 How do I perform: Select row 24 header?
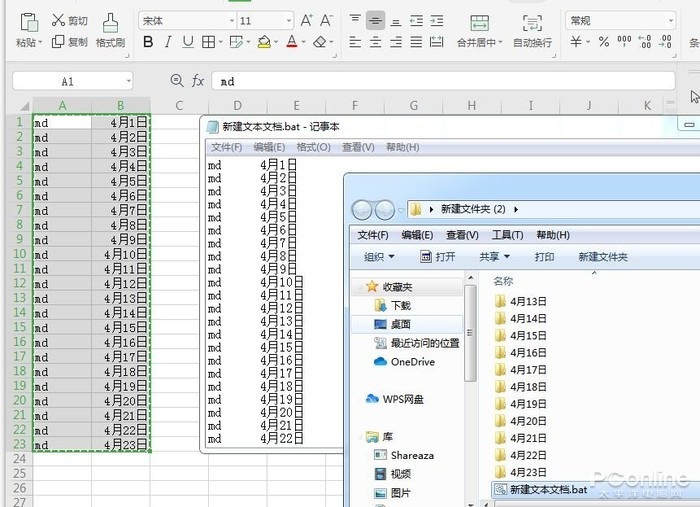pos(19,459)
